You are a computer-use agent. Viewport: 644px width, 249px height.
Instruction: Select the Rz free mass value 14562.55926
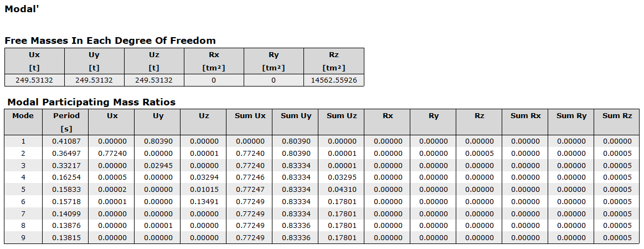coord(334,80)
